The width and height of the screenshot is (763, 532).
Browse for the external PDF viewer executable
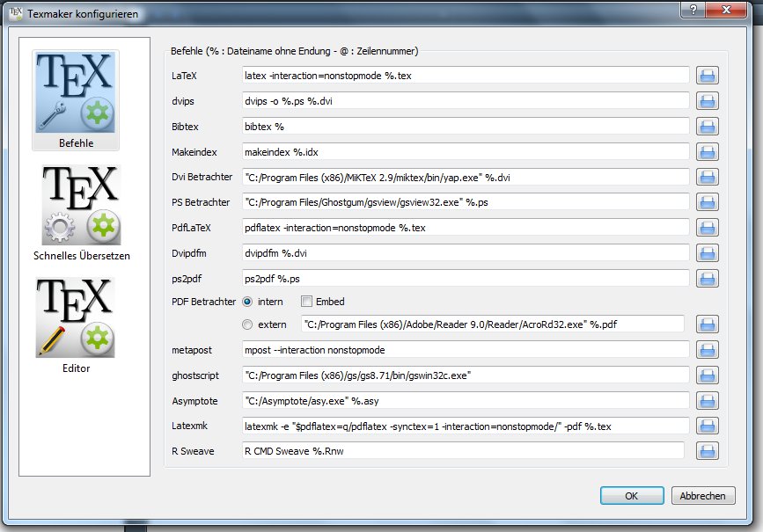click(x=707, y=324)
